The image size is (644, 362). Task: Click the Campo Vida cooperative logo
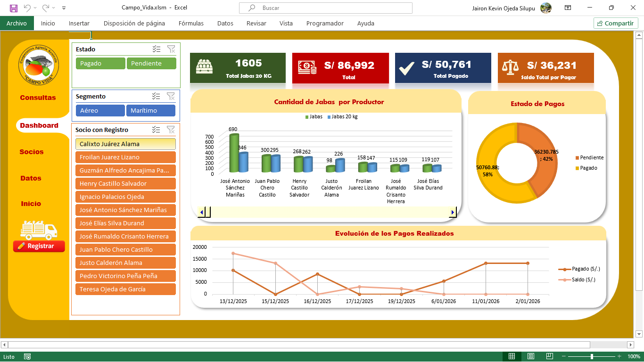[39, 66]
